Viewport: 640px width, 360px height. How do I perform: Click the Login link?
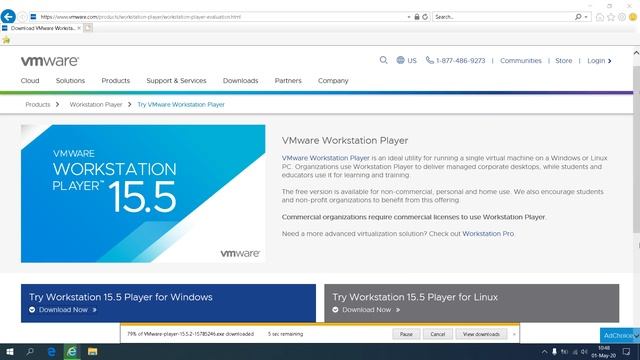[596, 60]
